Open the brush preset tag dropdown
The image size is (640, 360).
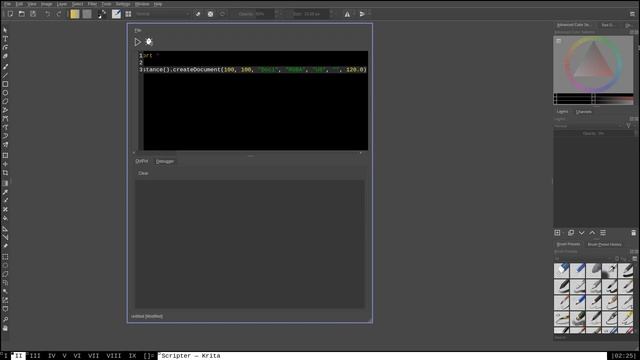pyautogui.click(x=583, y=259)
